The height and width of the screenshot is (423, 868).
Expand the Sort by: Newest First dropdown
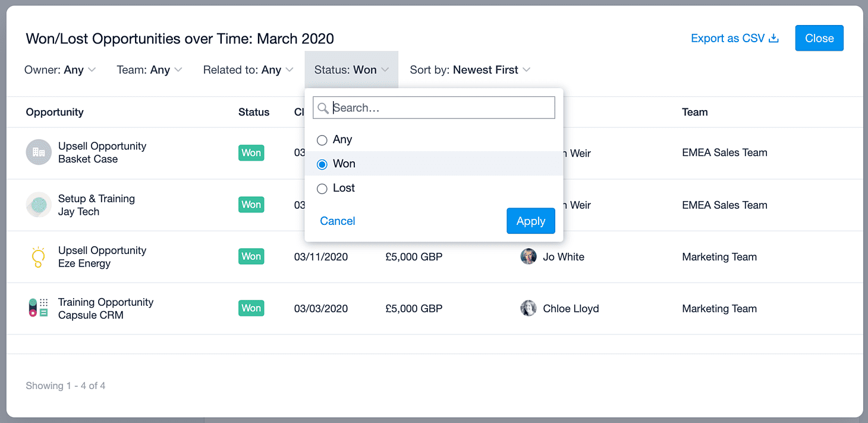tap(470, 70)
